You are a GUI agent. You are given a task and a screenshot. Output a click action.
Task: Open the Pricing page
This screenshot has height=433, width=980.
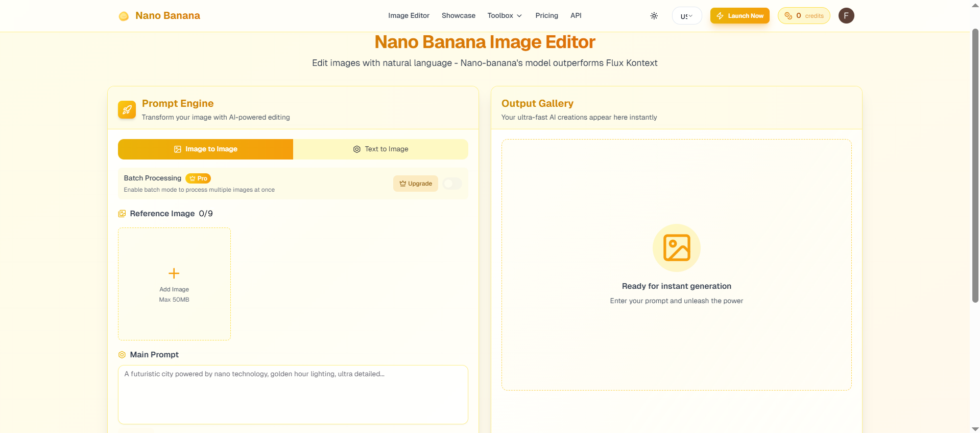click(x=546, y=16)
